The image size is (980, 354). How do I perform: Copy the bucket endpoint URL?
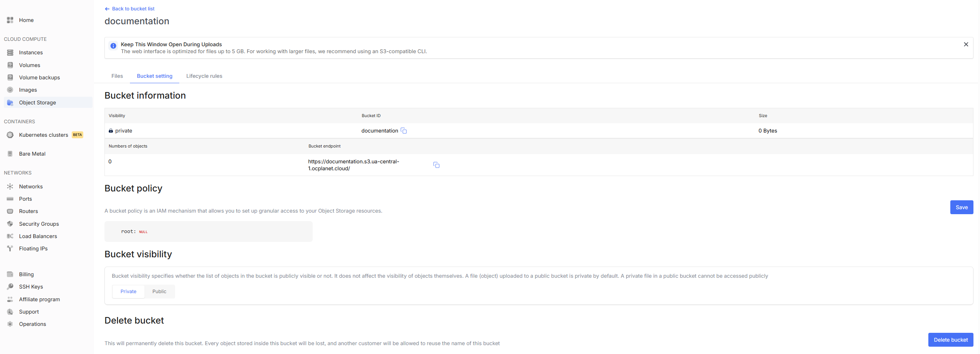click(436, 165)
